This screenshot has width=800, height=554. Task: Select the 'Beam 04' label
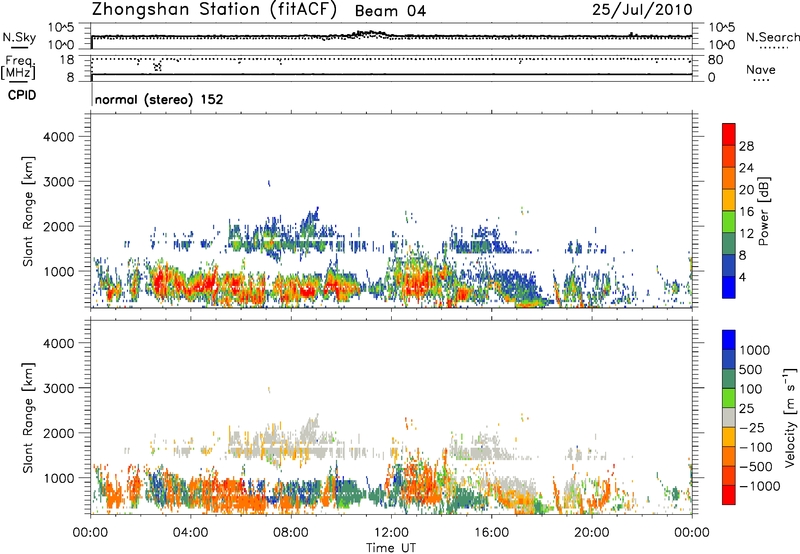[x=390, y=11]
